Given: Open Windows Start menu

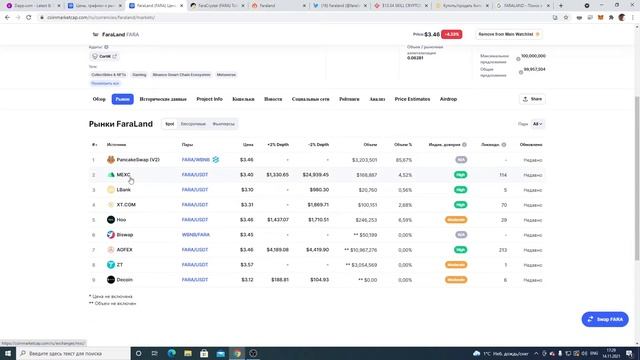Looking at the screenshot, I should [x=8, y=353].
